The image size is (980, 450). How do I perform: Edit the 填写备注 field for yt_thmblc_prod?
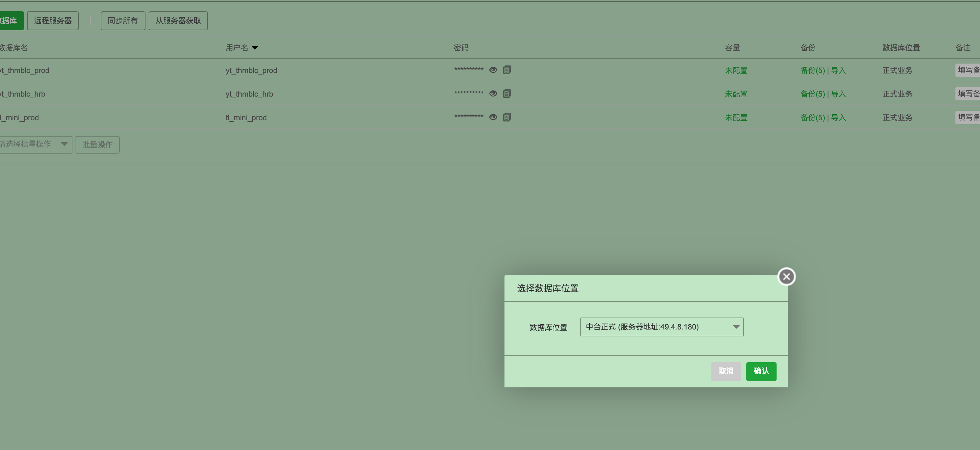tap(968, 70)
